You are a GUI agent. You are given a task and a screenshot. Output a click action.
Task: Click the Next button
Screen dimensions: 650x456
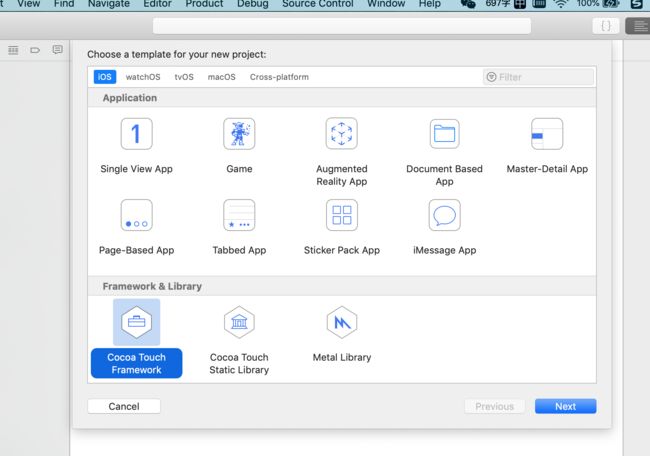pyautogui.click(x=565, y=406)
